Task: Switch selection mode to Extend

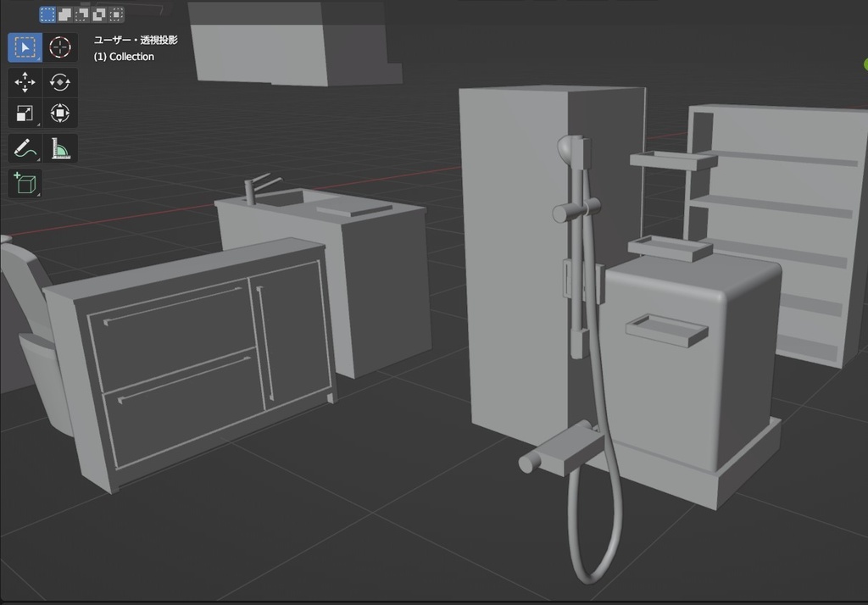Action: coord(64,14)
